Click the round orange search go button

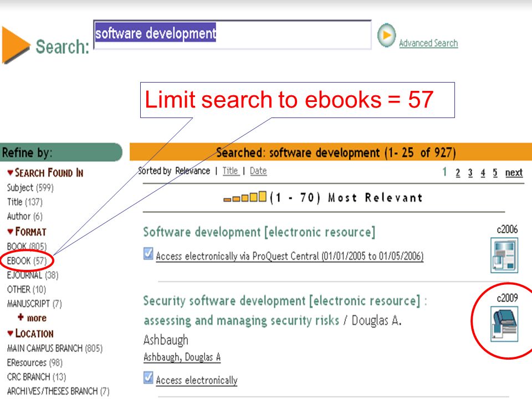tap(386, 35)
